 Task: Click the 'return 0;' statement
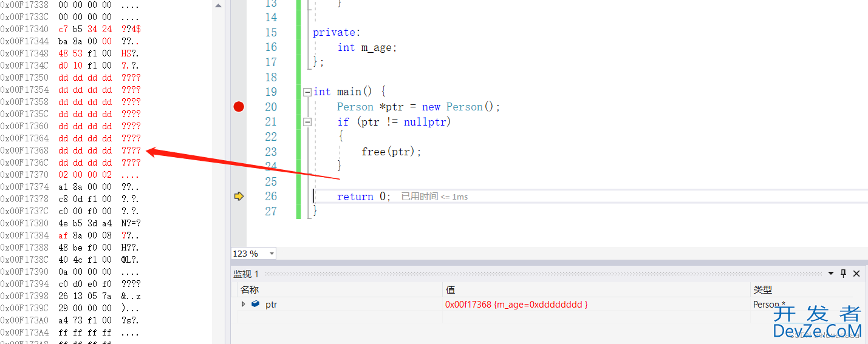pos(364,197)
